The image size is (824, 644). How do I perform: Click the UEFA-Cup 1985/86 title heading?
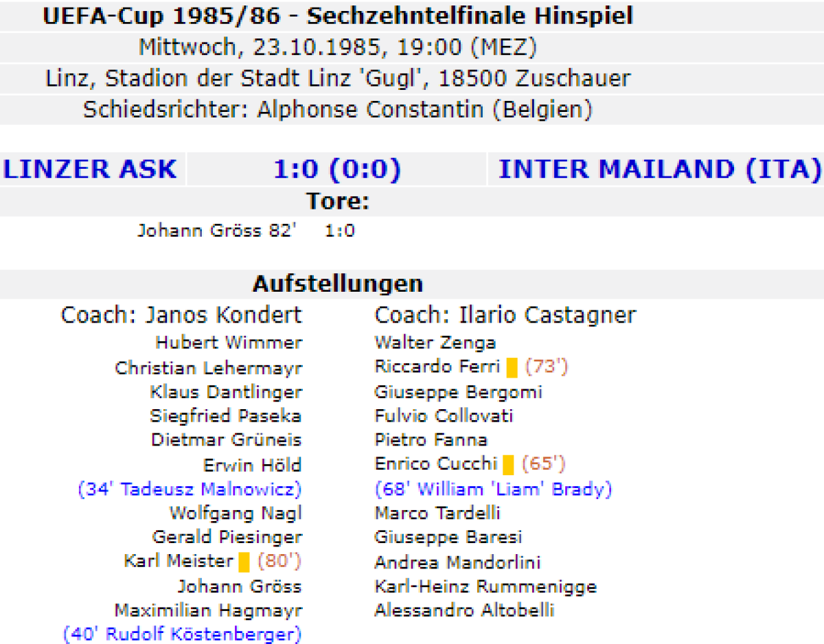[337, 16]
